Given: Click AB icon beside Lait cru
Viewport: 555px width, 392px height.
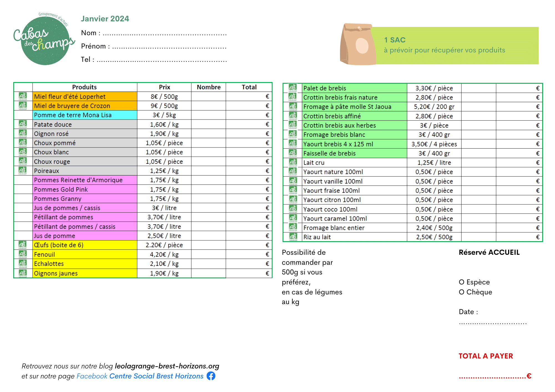Looking at the screenshot, I should [292, 162].
